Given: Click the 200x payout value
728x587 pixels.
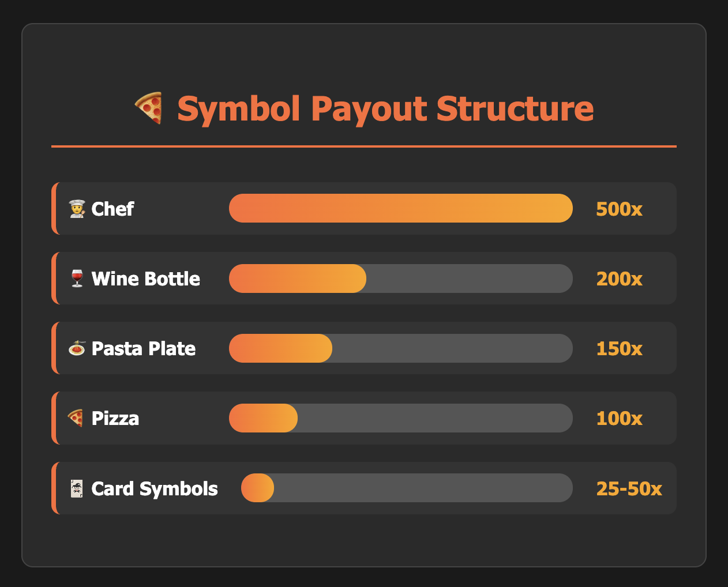Looking at the screenshot, I should click(619, 279).
